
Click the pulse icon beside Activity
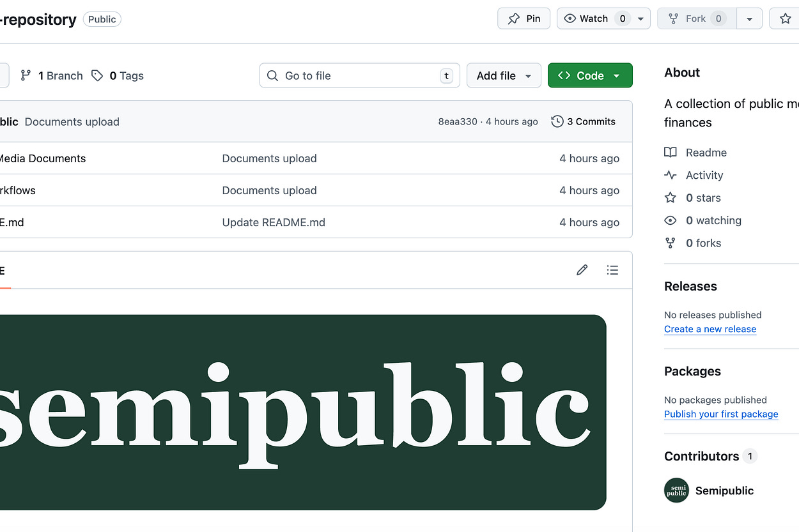670,175
